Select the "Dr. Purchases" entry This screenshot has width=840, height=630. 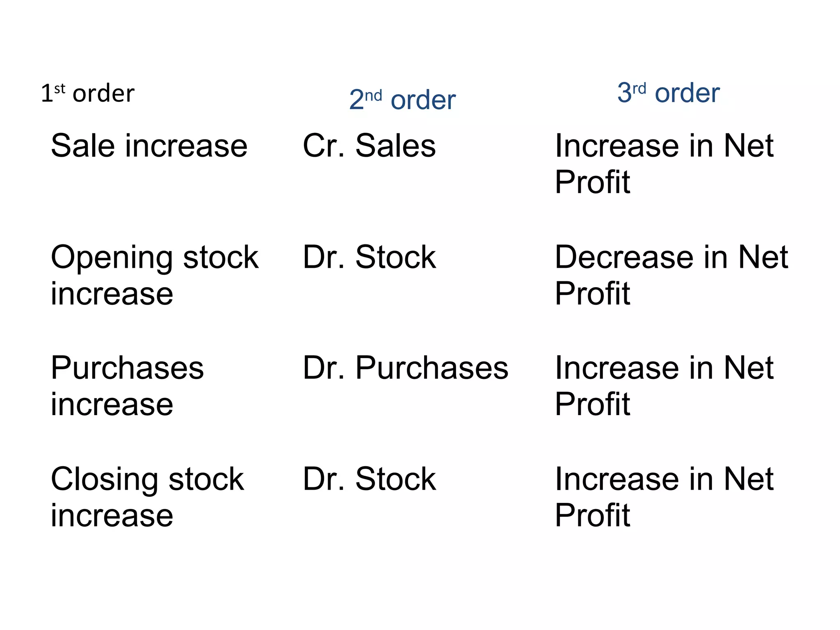coord(405,368)
